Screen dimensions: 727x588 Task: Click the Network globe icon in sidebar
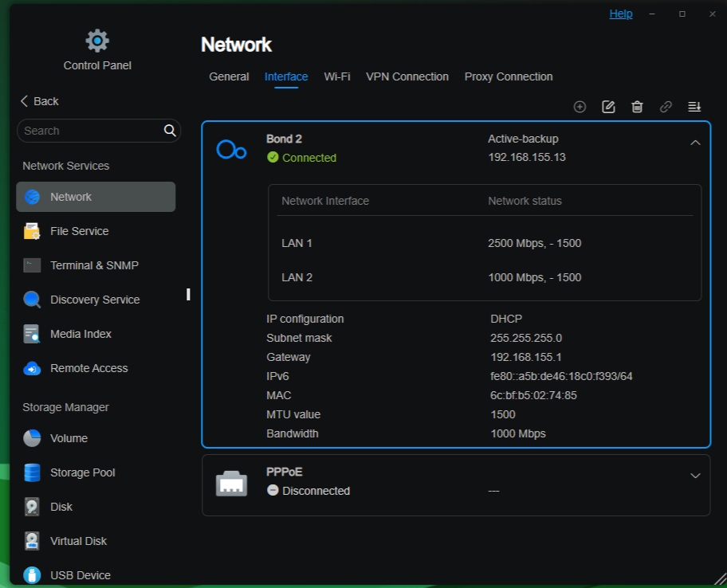(32, 197)
